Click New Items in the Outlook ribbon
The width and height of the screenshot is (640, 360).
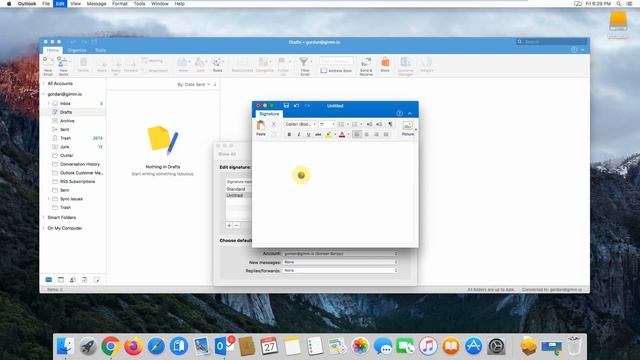click(x=63, y=66)
